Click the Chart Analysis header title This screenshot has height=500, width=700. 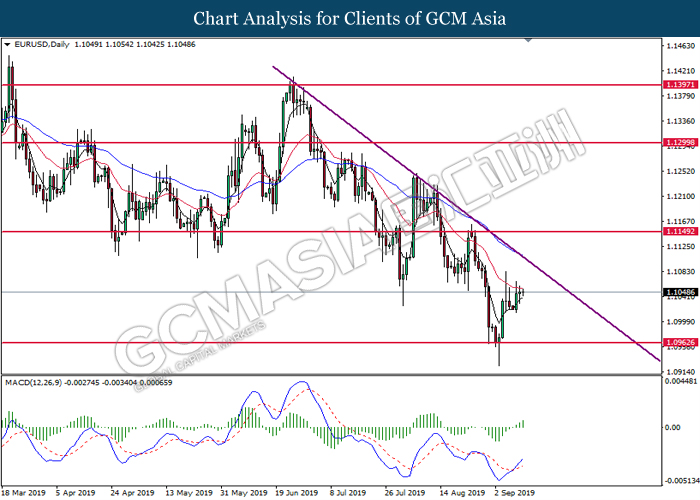(350, 19)
